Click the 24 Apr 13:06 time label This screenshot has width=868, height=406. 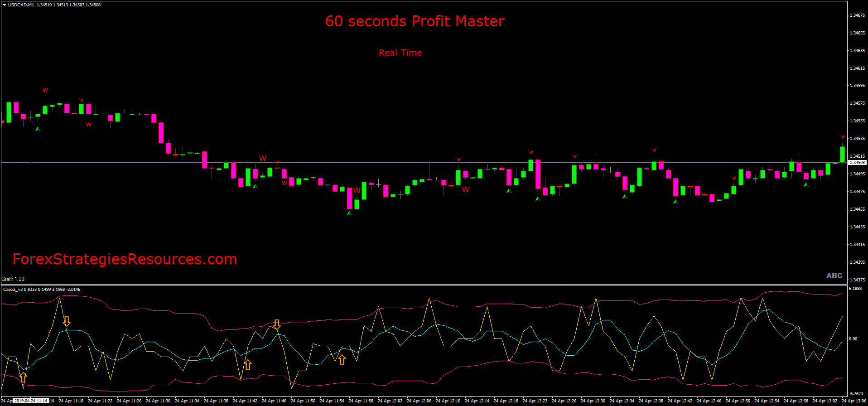coord(854,401)
